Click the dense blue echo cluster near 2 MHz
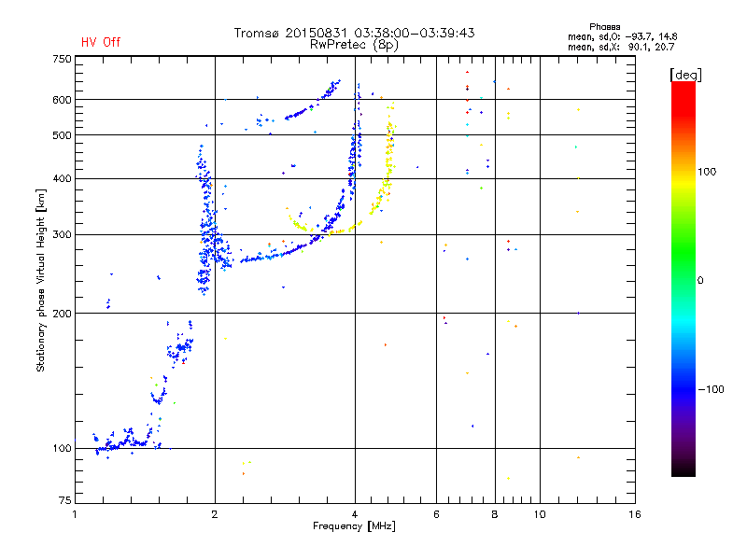This screenshot has width=747, height=560. 206,224
